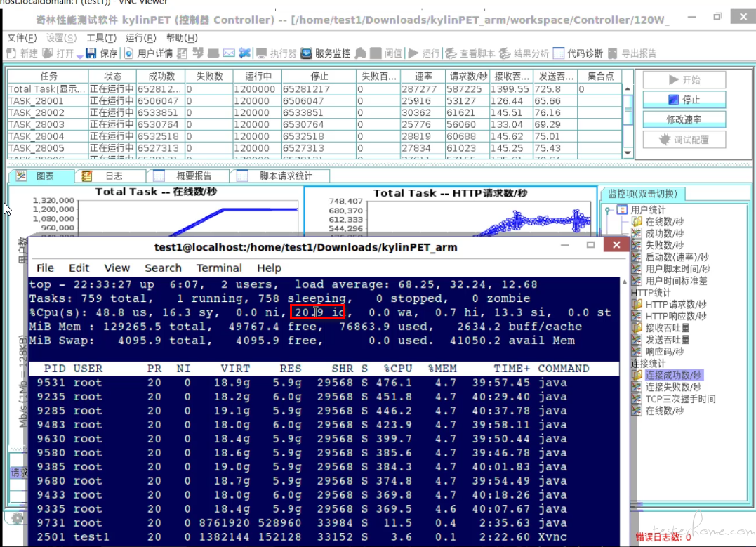Click the 运行 play icon in toolbar
Viewport: 756px width, 547px height.
(413, 53)
